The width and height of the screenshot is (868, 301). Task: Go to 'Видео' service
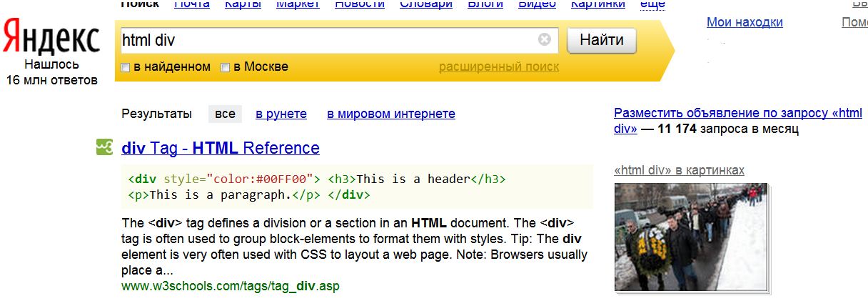(x=537, y=4)
